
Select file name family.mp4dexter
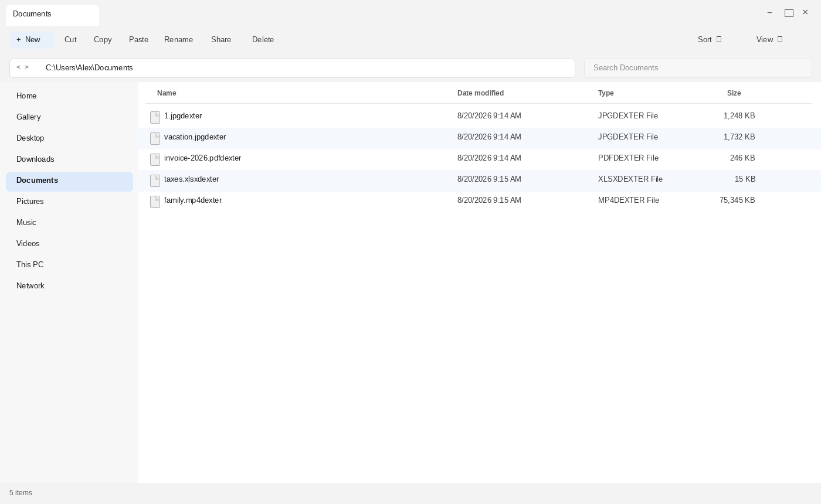(x=193, y=200)
